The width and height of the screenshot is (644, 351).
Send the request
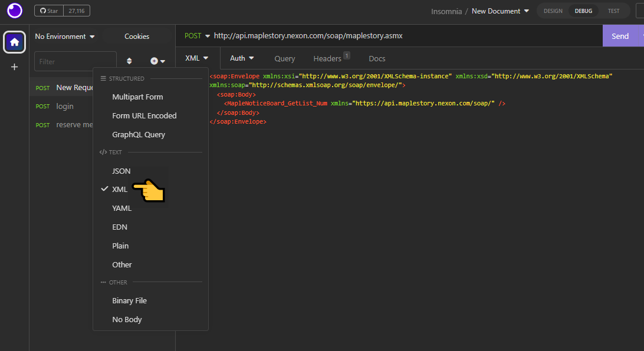click(620, 36)
